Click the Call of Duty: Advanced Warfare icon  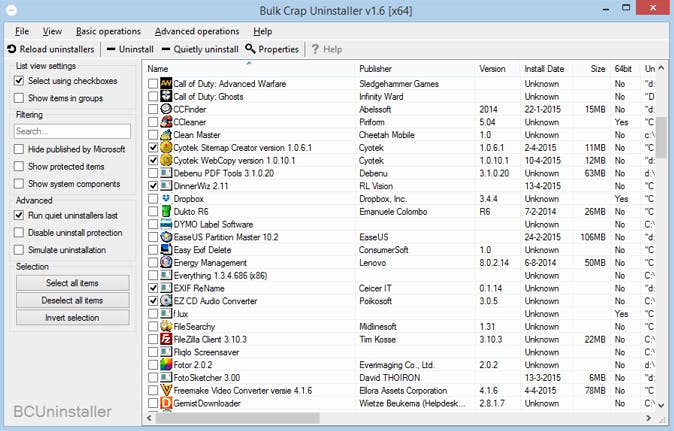[x=166, y=83]
